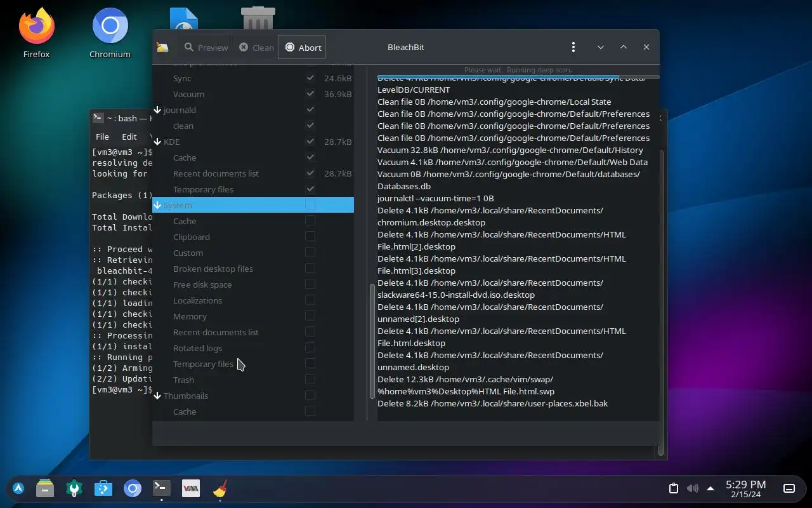The height and width of the screenshot is (508, 812).
Task: Abort the running deep scan
Action: tap(302, 47)
